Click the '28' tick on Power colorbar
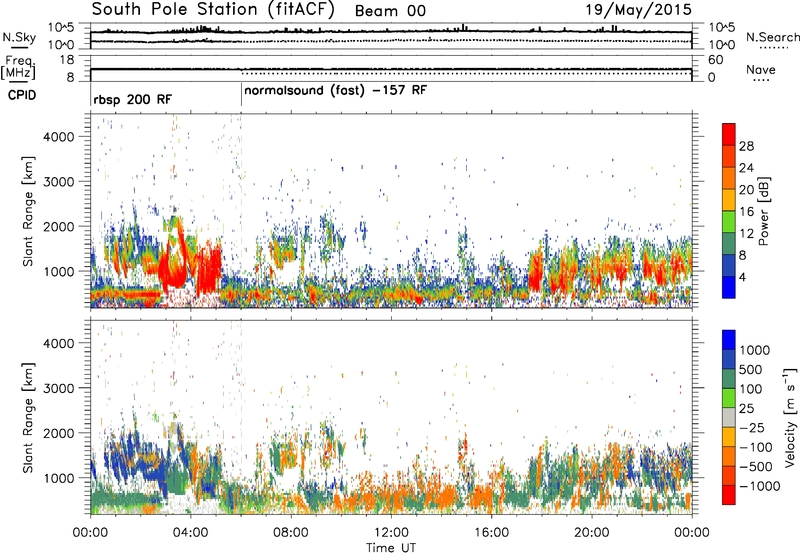Image resolution: width=800 pixels, height=554 pixels. pyautogui.click(x=746, y=146)
